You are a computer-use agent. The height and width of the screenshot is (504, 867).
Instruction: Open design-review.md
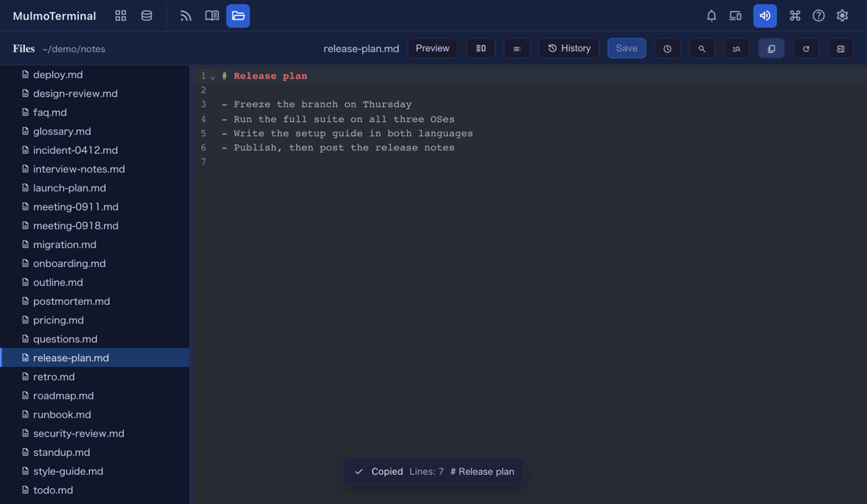(x=95, y=94)
